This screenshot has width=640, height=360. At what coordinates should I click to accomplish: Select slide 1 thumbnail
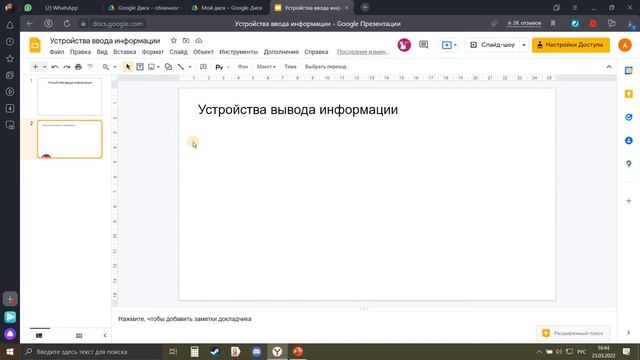69,97
